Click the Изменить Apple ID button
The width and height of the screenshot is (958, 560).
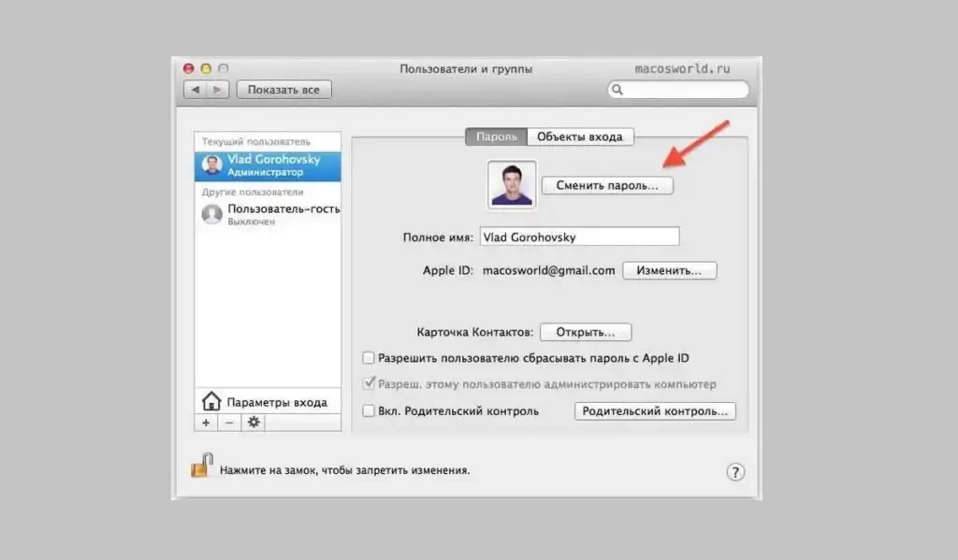tap(669, 270)
